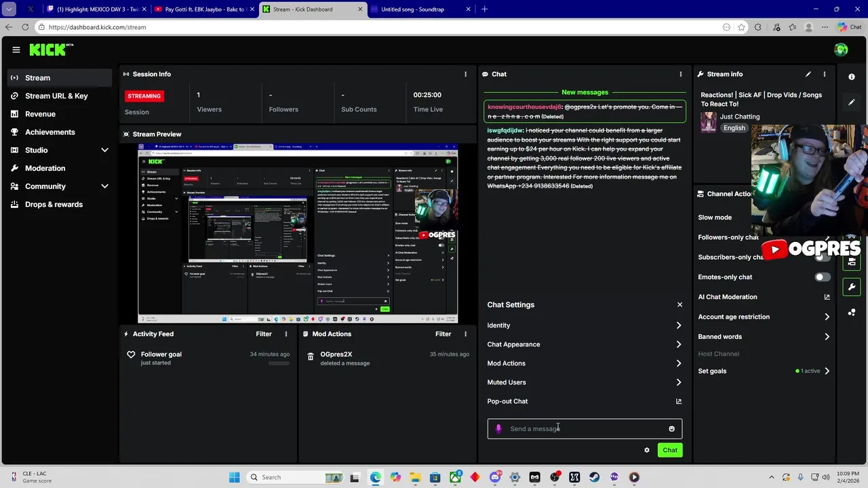Click username knowingcourthousevdaj6 in chat
This screenshot has width=868, height=488.
coord(524,107)
